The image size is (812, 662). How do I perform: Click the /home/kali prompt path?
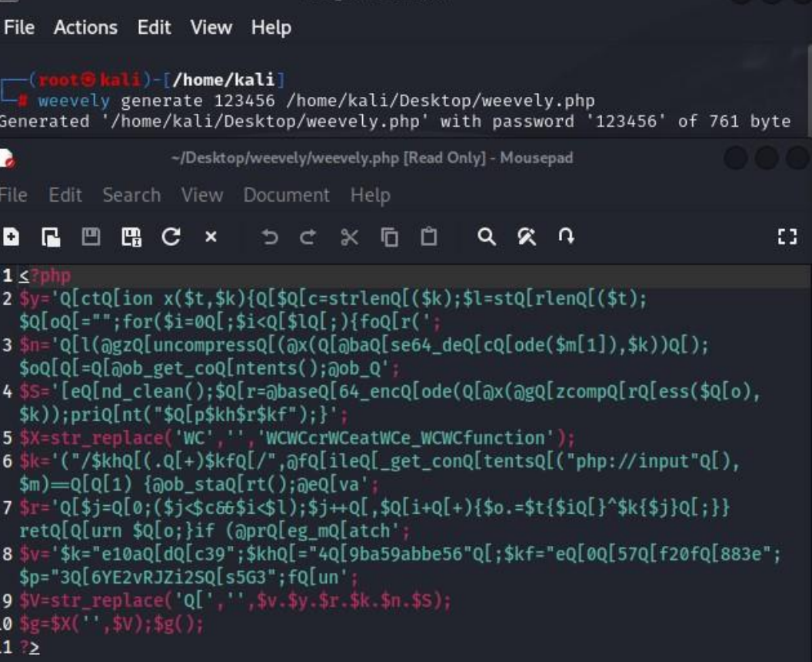pyautogui.click(x=223, y=79)
